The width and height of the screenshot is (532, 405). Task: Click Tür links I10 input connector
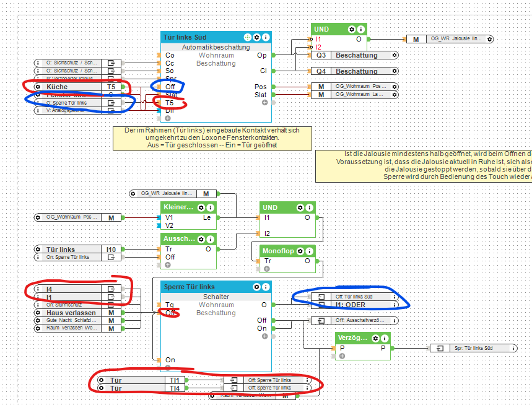pyautogui.click(x=77, y=250)
